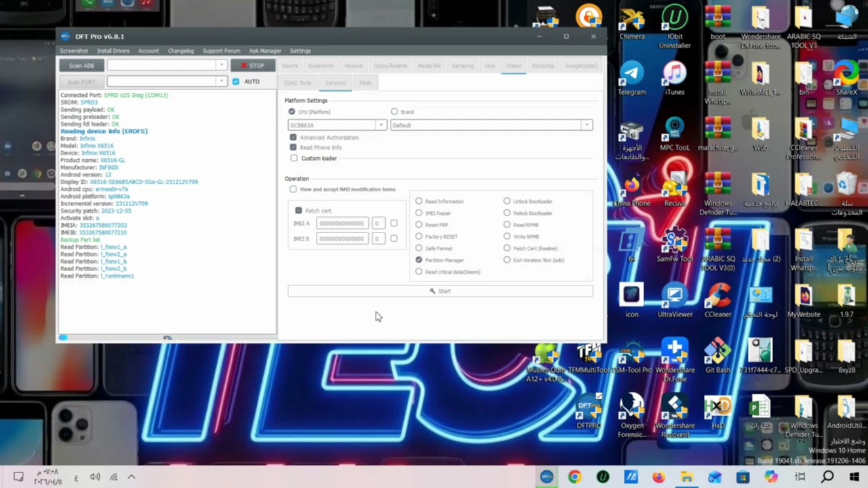The image size is (868, 488).
Task: Open Telegram desktop shortcut
Action: point(631,78)
